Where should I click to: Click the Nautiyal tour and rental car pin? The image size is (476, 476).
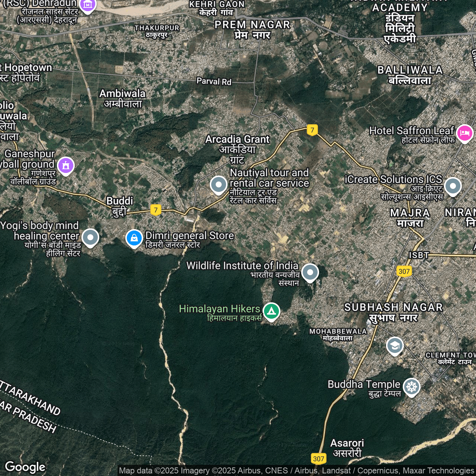coord(219,184)
